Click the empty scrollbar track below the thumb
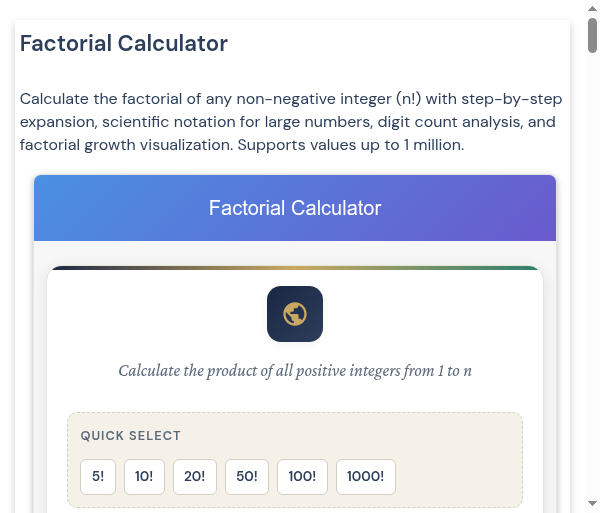The image size is (600, 513). click(592, 300)
